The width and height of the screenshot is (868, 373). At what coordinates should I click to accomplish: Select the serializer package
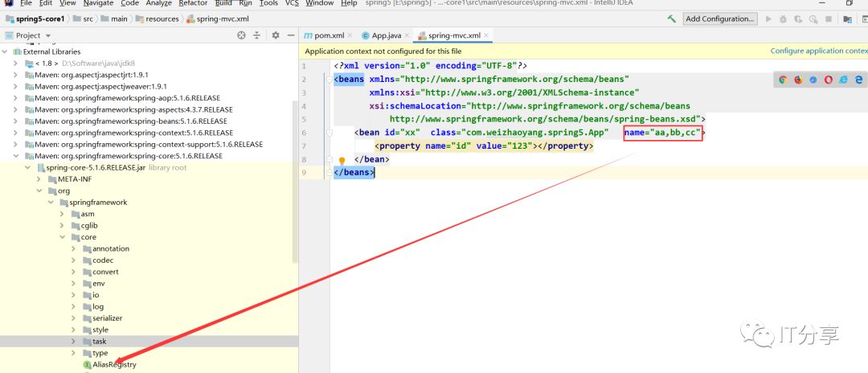pyautogui.click(x=108, y=318)
